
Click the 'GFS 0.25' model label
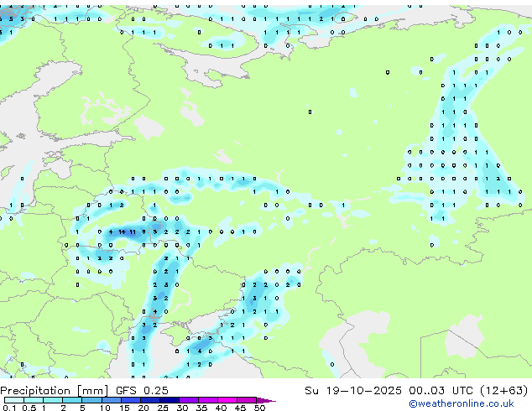coord(142,391)
